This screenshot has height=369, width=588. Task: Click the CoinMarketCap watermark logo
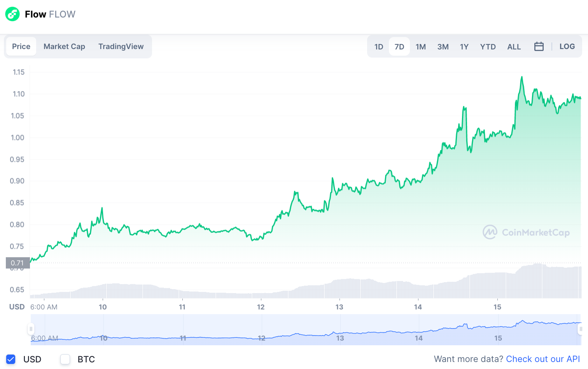526,232
